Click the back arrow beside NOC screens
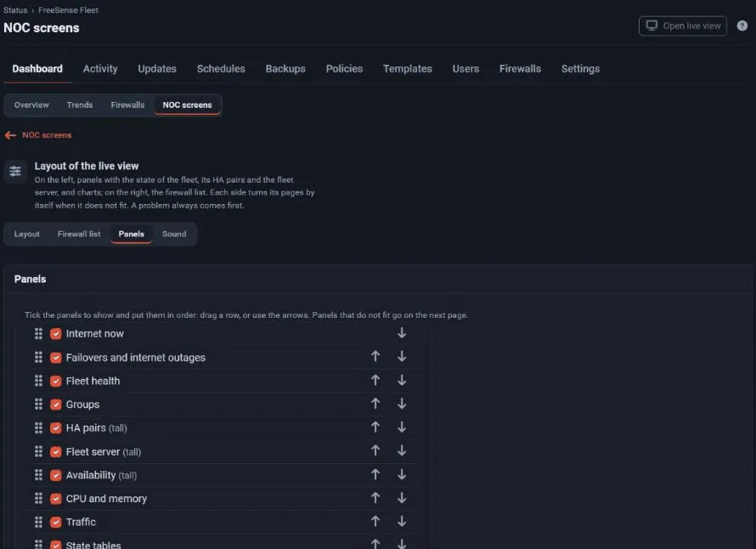This screenshot has height=549, width=756. coord(10,135)
